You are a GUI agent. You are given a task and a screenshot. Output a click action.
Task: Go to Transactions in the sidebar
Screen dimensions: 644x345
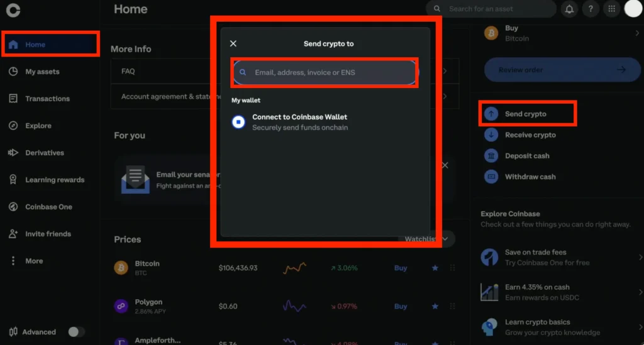point(47,99)
